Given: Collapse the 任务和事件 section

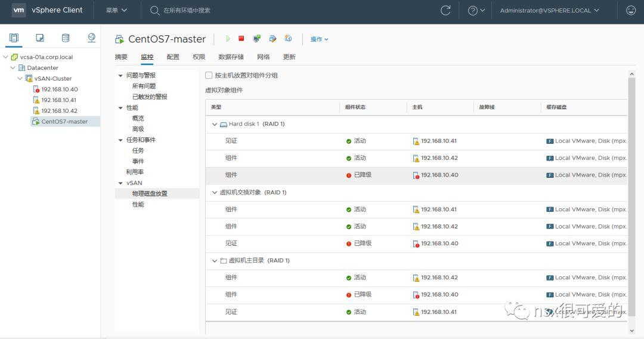Looking at the screenshot, I should [120, 140].
